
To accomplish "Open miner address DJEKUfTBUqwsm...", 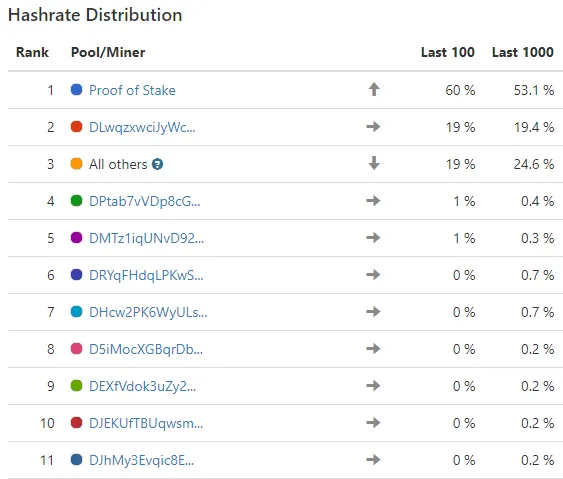I will click(x=146, y=423).
